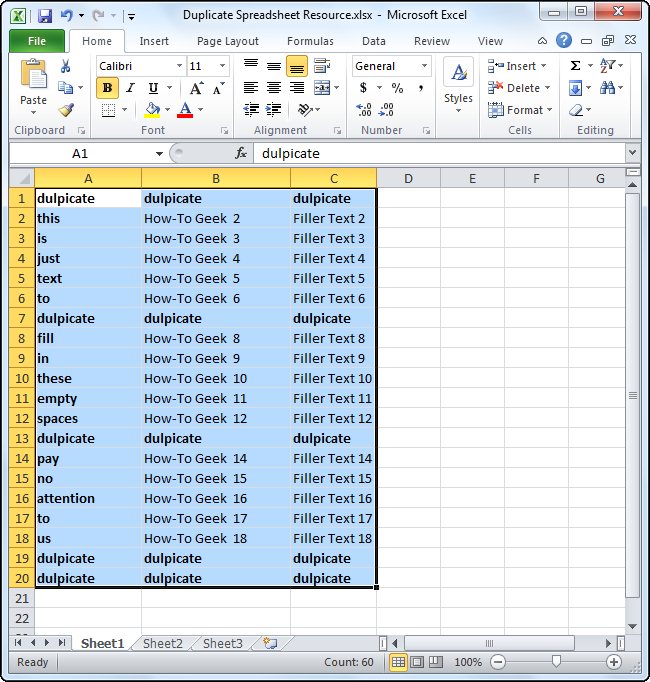The height and width of the screenshot is (682, 650).
Task: Switch to Insert ribbon tab
Action: click(x=154, y=41)
